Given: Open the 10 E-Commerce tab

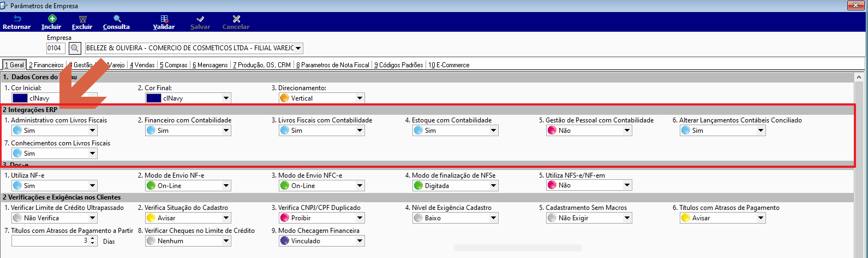Looking at the screenshot, I should 448,64.
